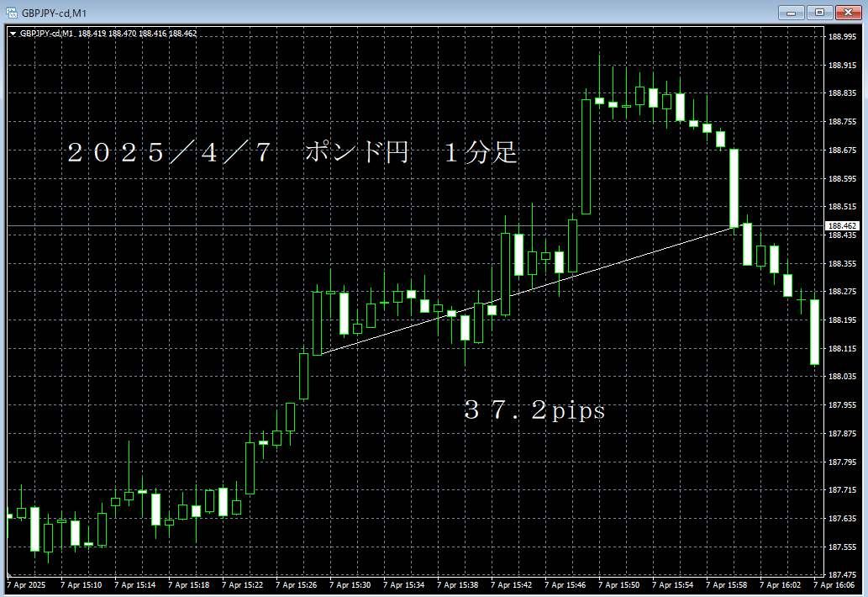Maximize the GBPJPY-cd,M1 chart window

point(819,13)
